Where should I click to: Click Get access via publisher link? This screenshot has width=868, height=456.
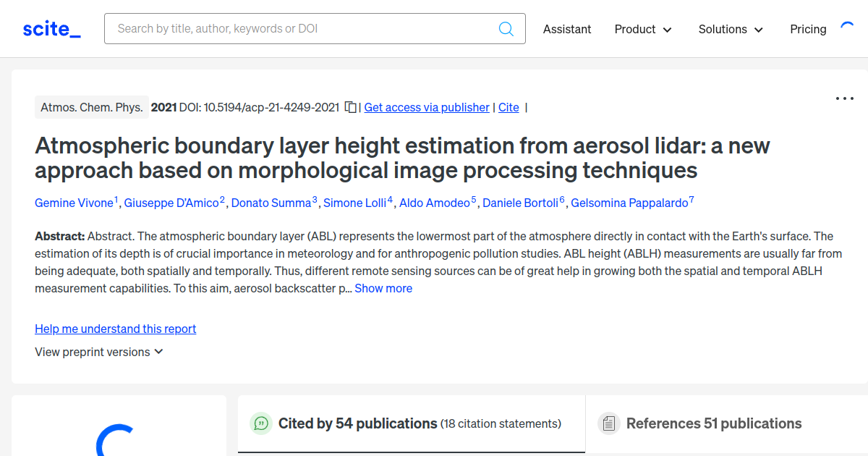[x=426, y=107]
